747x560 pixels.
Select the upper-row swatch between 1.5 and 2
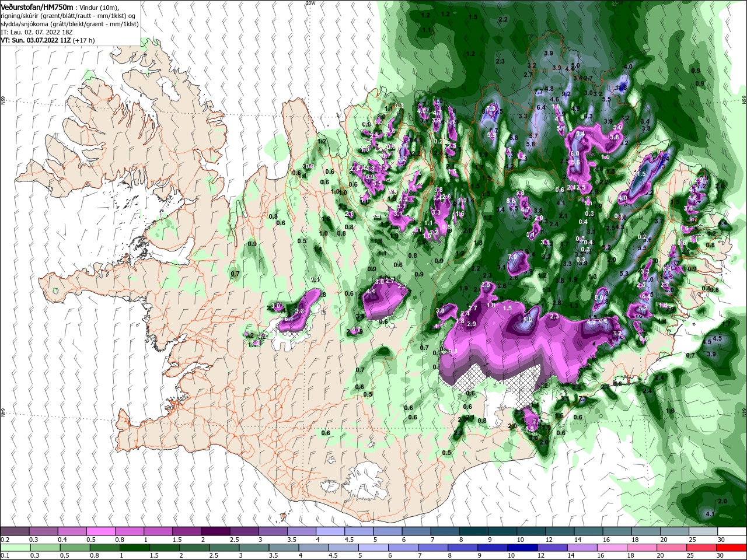187,531
